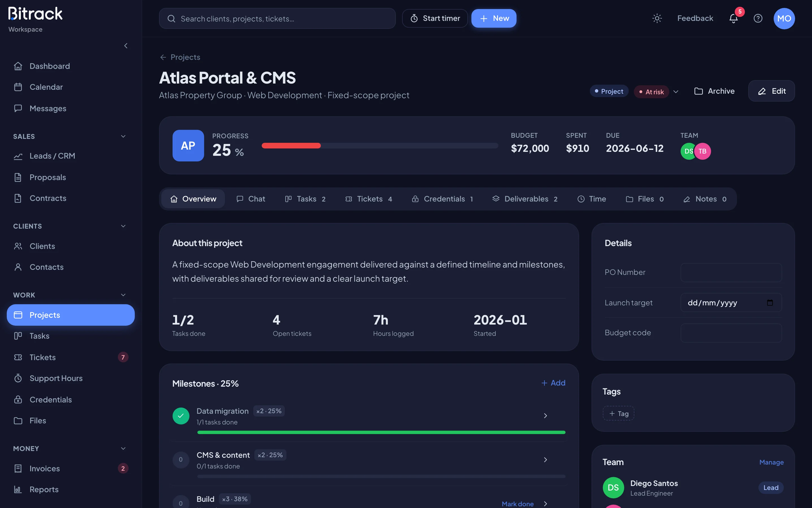The image size is (812, 508).
Task: Toggle light theme with the sun icon
Action: 657,18
